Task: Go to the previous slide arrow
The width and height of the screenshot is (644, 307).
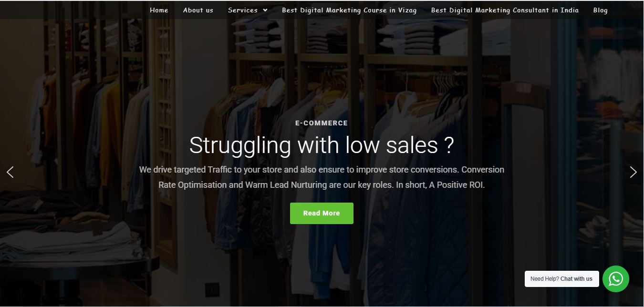Action: point(10,172)
